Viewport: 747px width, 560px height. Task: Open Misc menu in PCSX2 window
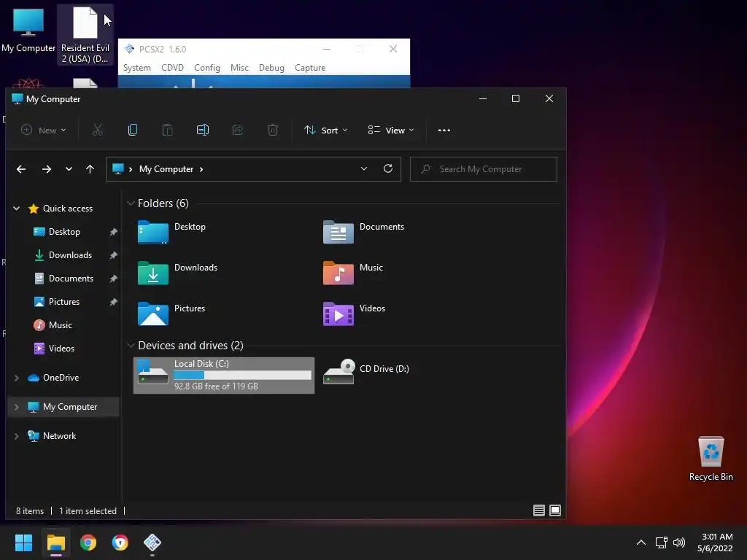[x=239, y=68]
